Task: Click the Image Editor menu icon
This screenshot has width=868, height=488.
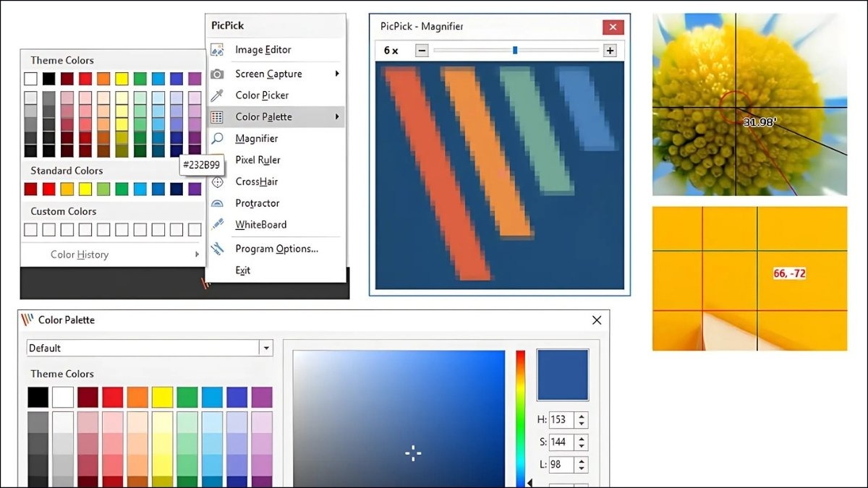Action: [x=216, y=50]
